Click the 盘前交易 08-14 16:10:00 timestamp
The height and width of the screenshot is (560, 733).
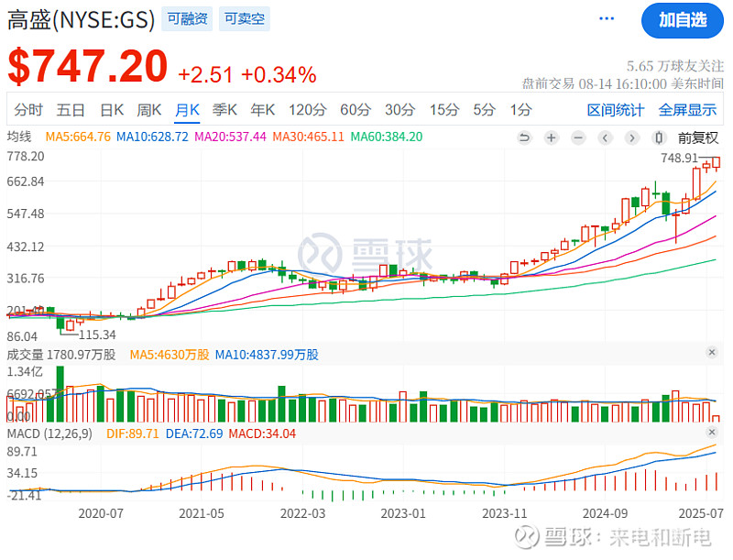pos(623,84)
